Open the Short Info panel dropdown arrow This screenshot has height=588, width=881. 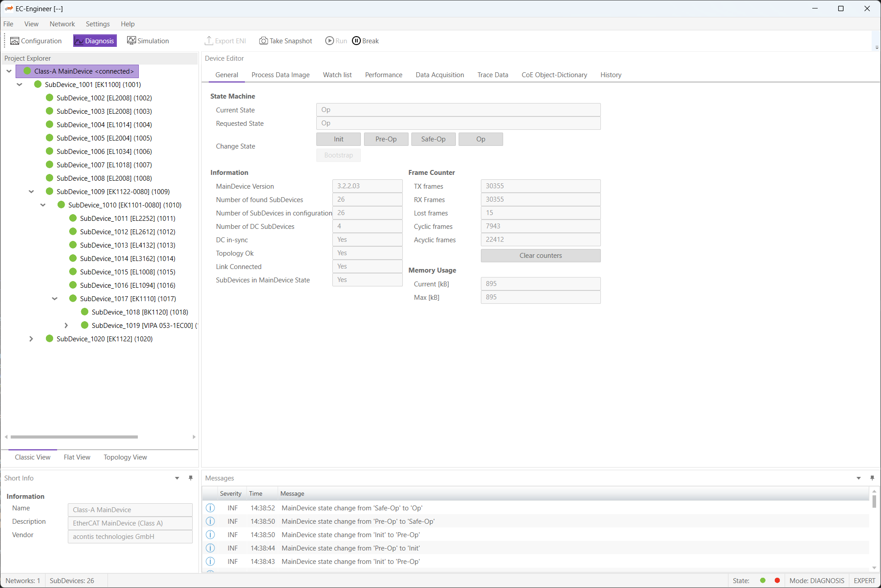tap(177, 478)
